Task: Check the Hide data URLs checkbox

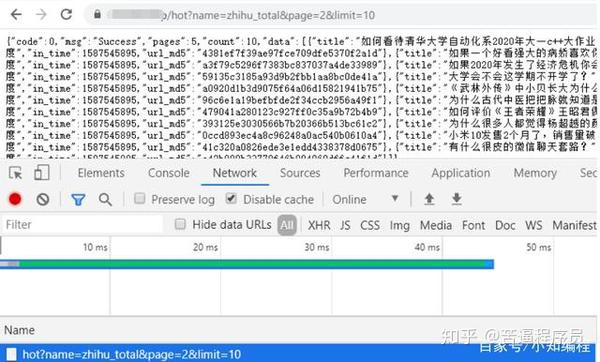Action: click(x=180, y=224)
